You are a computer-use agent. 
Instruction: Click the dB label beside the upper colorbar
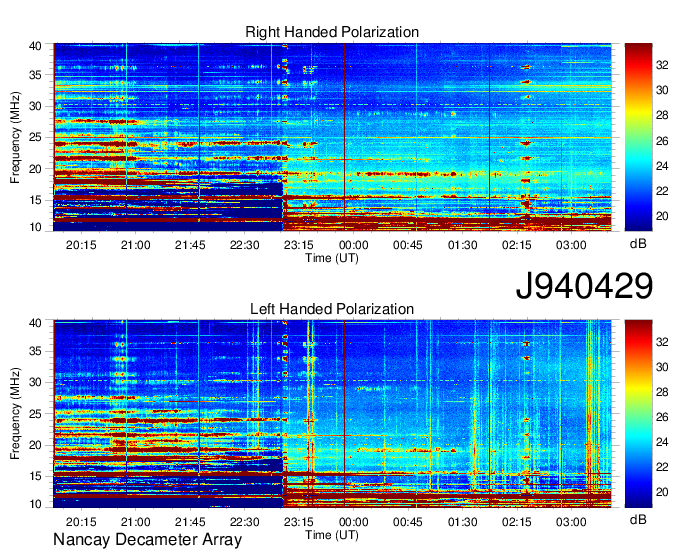tap(638, 244)
